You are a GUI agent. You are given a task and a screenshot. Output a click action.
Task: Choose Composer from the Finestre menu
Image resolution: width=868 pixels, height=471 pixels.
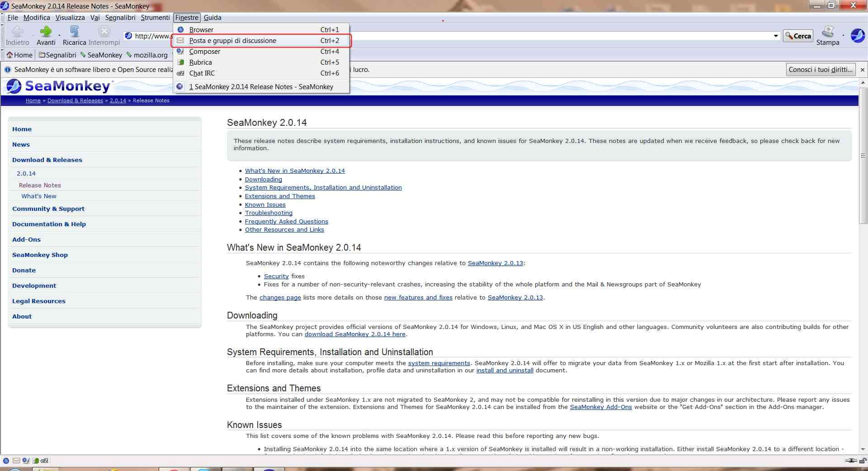pyautogui.click(x=205, y=52)
